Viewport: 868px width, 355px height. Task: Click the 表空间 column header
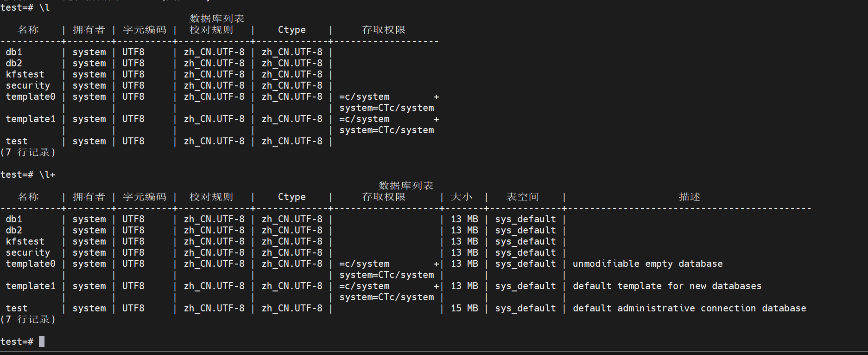pos(523,197)
